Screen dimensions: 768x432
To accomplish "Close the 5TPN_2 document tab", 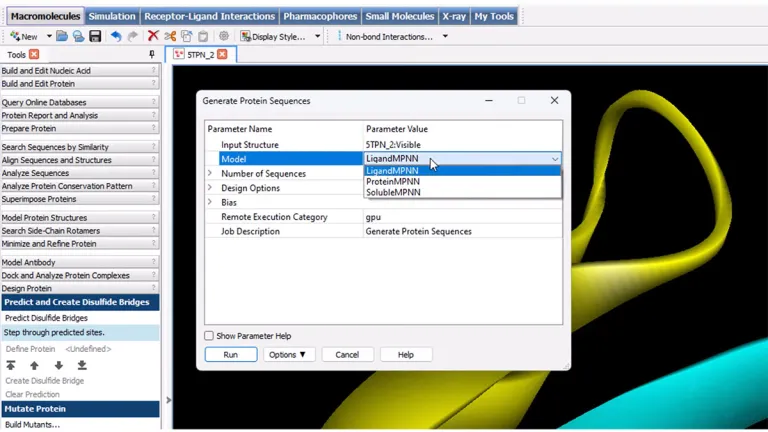I will [222, 54].
